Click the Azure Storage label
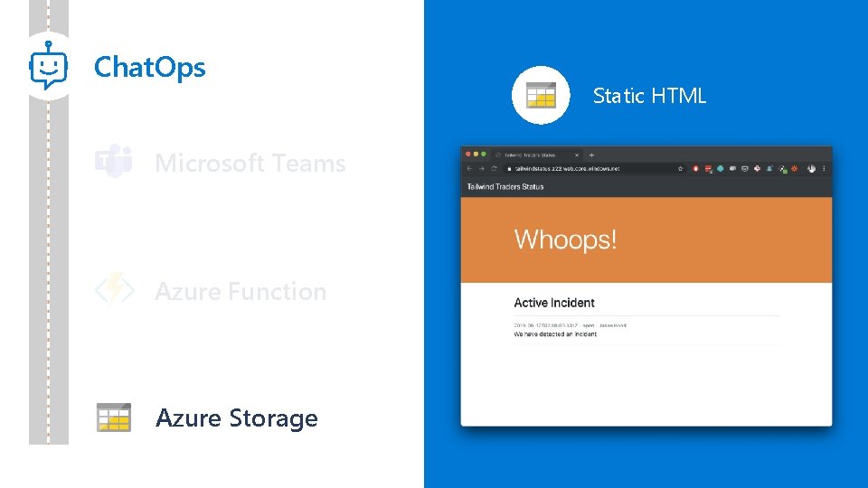The width and height of the screenshot is (868, 488). click(x=236, y=418)
